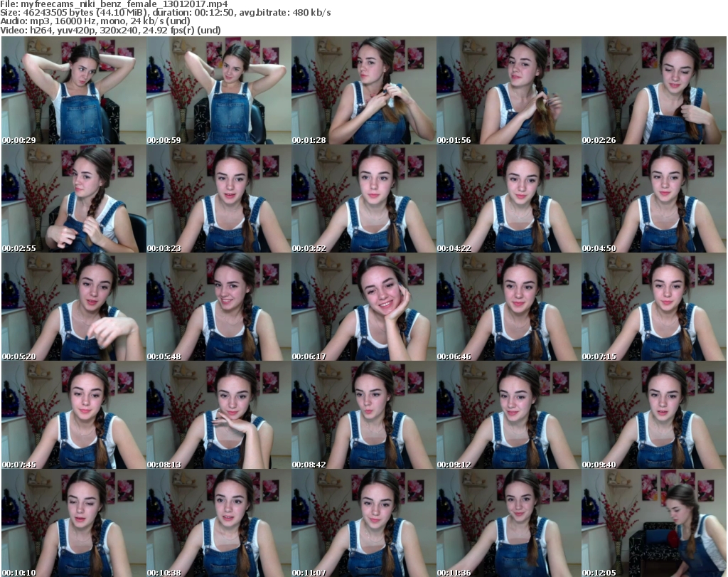Choose the frame at 00:08:13

coord(219,415)
